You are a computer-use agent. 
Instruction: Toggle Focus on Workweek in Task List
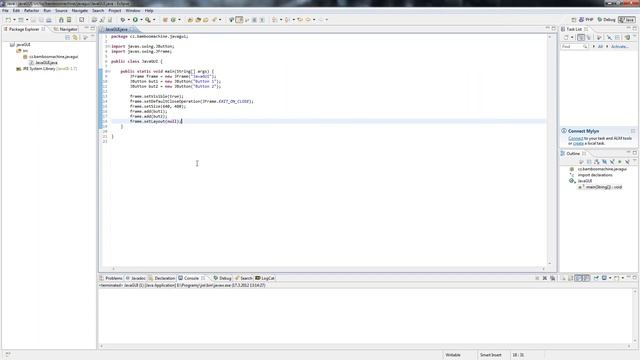click(599, 37)
